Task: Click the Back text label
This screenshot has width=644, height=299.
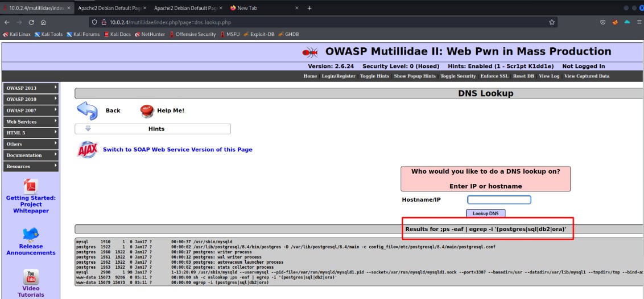Action: click(113, 110)
